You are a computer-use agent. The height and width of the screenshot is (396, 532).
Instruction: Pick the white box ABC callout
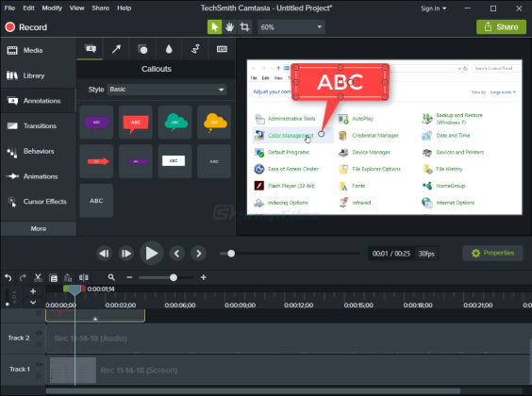click(175, 161)
